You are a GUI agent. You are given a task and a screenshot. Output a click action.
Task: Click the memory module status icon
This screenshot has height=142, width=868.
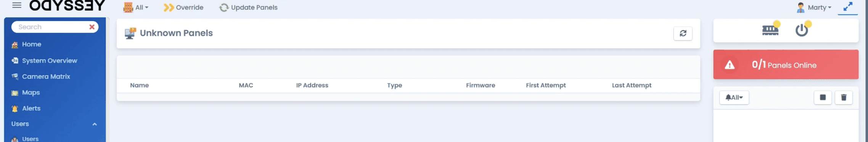pos(770,30)
